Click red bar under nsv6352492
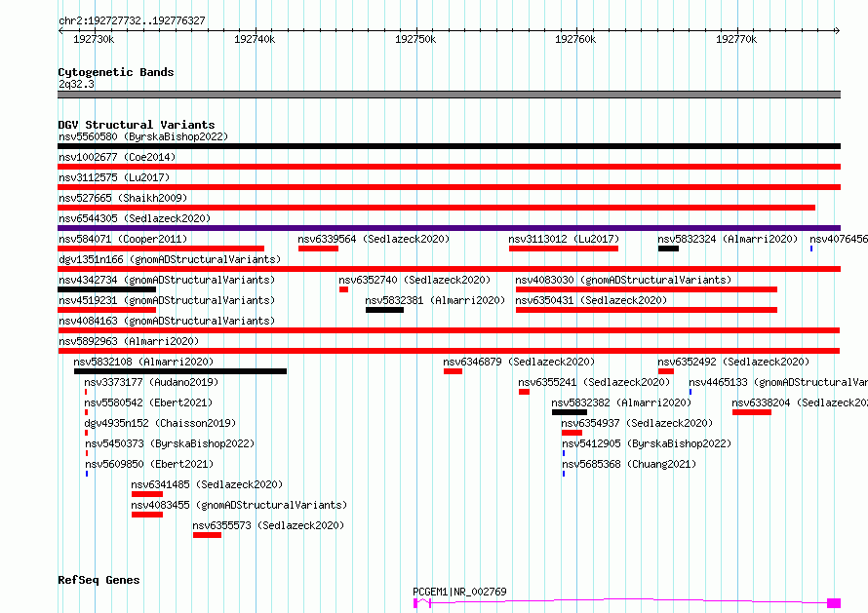Screen dimensions: 868x613 666,371
